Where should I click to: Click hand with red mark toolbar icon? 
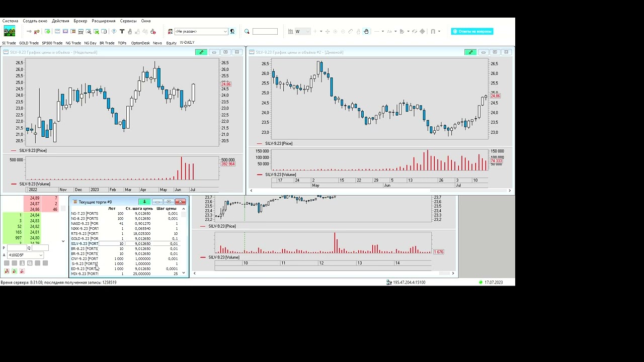pos(153,32)
